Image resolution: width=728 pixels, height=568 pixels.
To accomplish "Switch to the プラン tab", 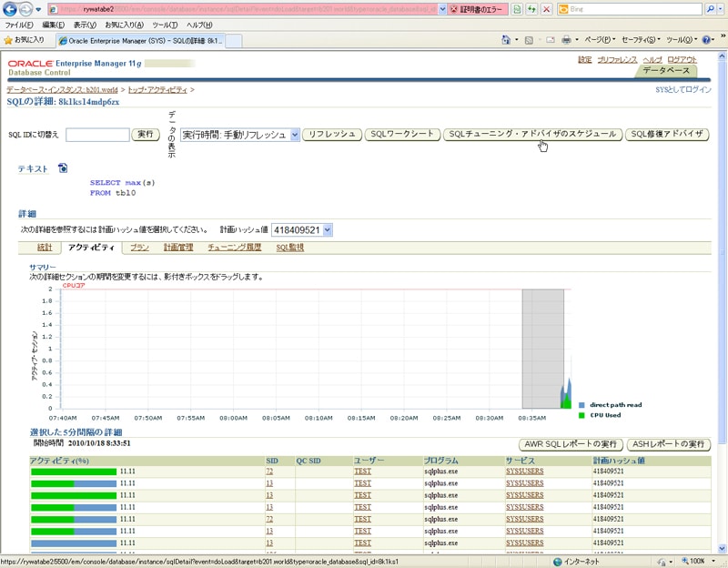I will coord(139,247).
